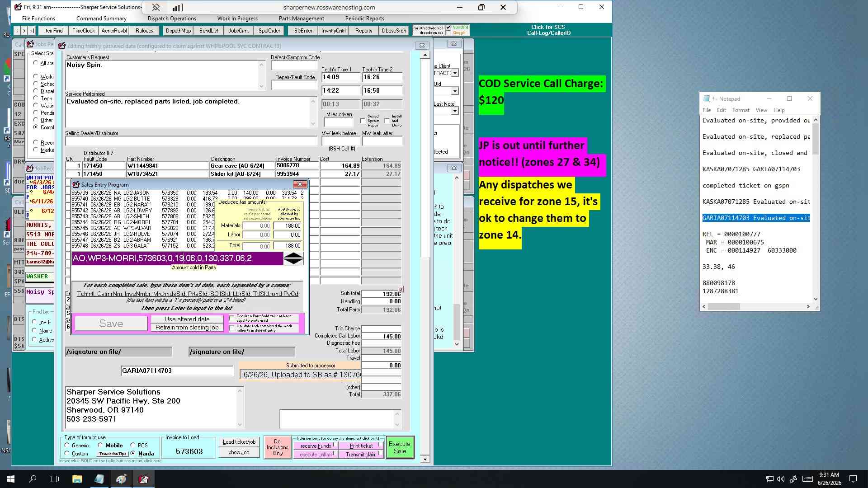Open File Explorer from the taskbar
Image resolution: width=868 pixels, height=488 pixels.
point(77,479)
